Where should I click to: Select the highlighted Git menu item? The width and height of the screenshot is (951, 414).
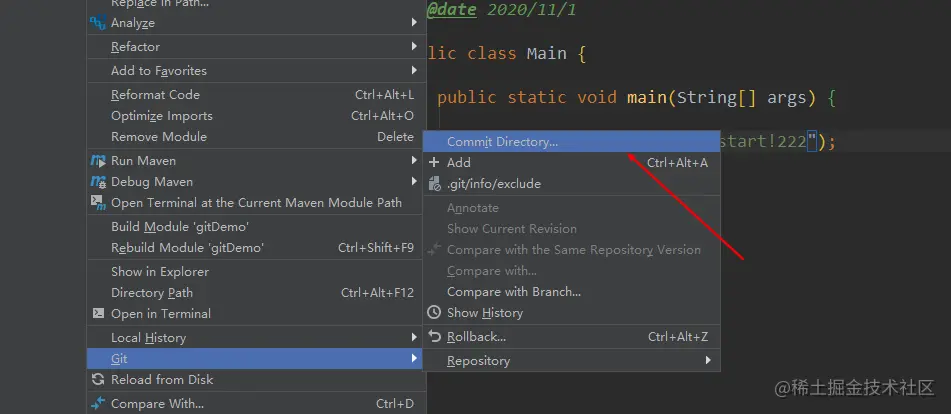coord(255,358)
